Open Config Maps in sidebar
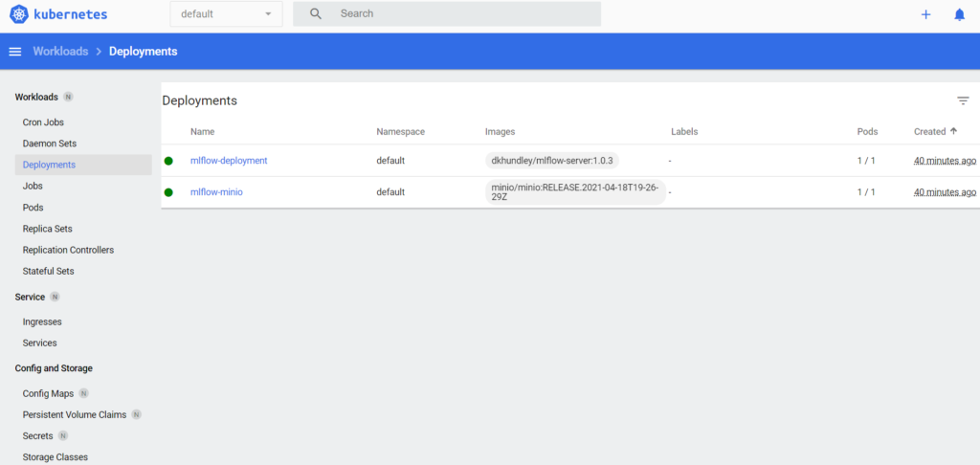 pyautogui.click(x=48, y=394)
